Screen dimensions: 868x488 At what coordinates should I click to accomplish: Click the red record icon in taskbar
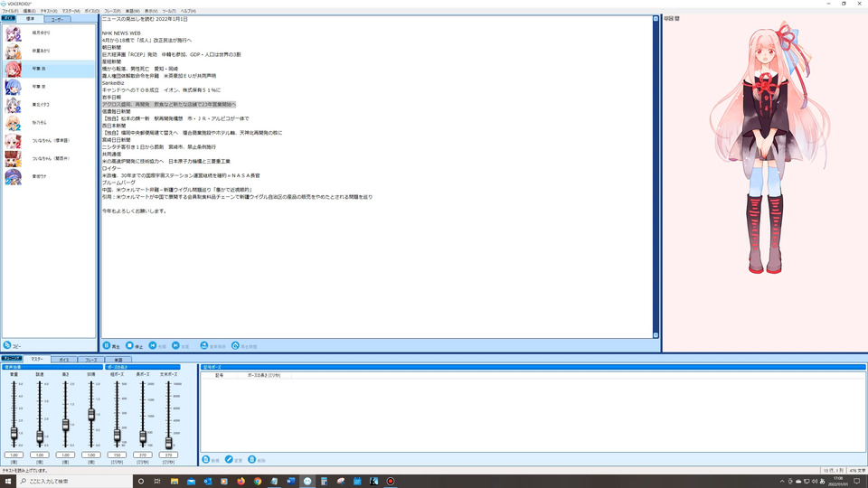pyautogui.click(x=391, y=482)
